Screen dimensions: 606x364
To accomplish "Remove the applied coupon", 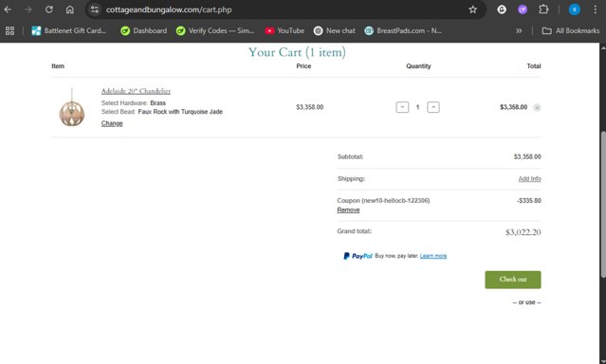I will tap(348, 209).
